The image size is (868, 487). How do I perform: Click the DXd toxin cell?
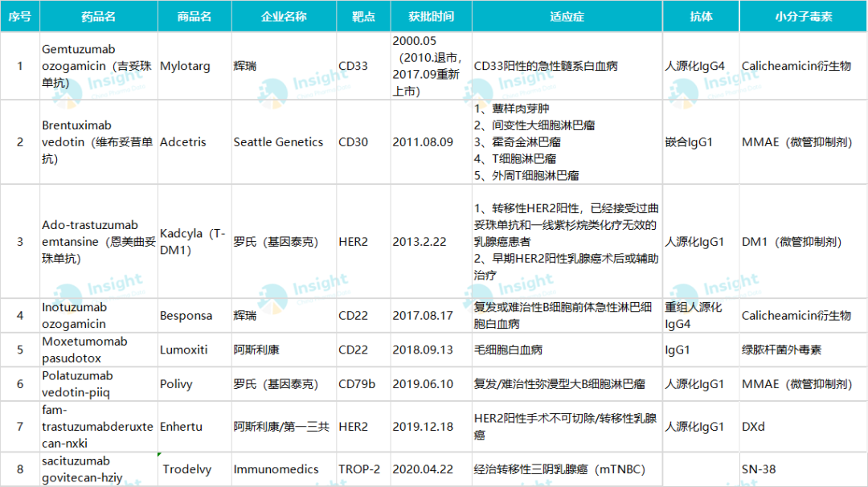(x=803, y=427)
